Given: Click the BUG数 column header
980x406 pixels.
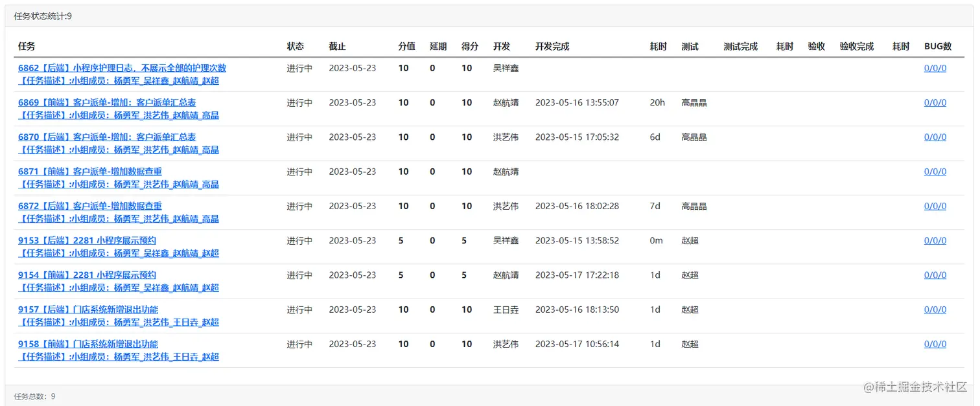Looking at the screenshot, I should tap(938, 47).
